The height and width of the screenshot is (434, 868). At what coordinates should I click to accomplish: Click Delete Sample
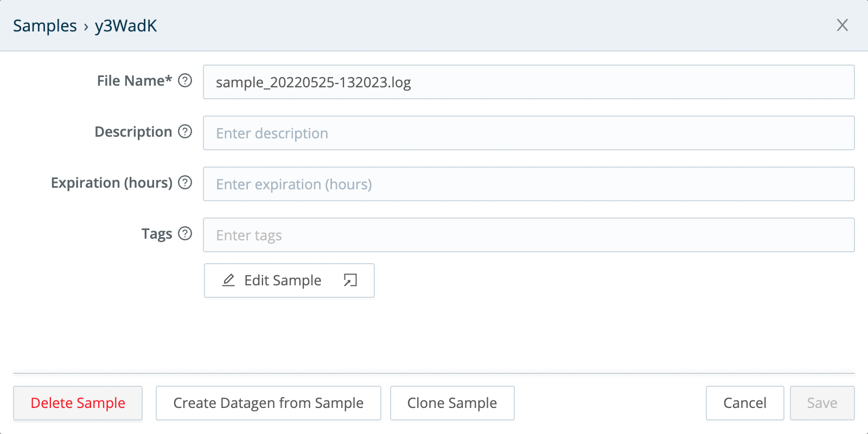pos(78,403)
